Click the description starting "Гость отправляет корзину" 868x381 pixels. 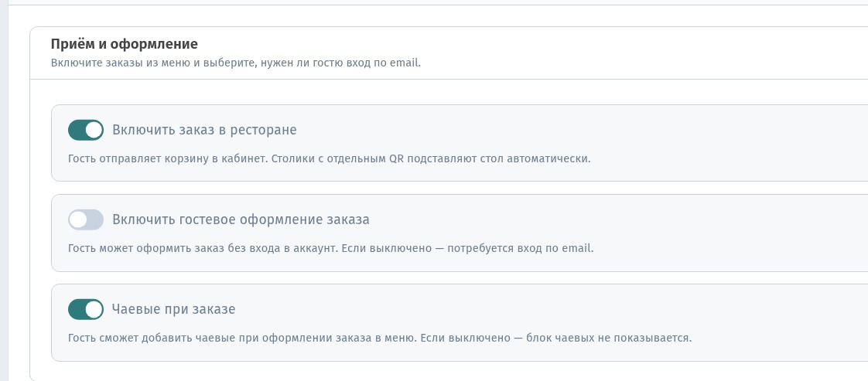click(330, 158)
